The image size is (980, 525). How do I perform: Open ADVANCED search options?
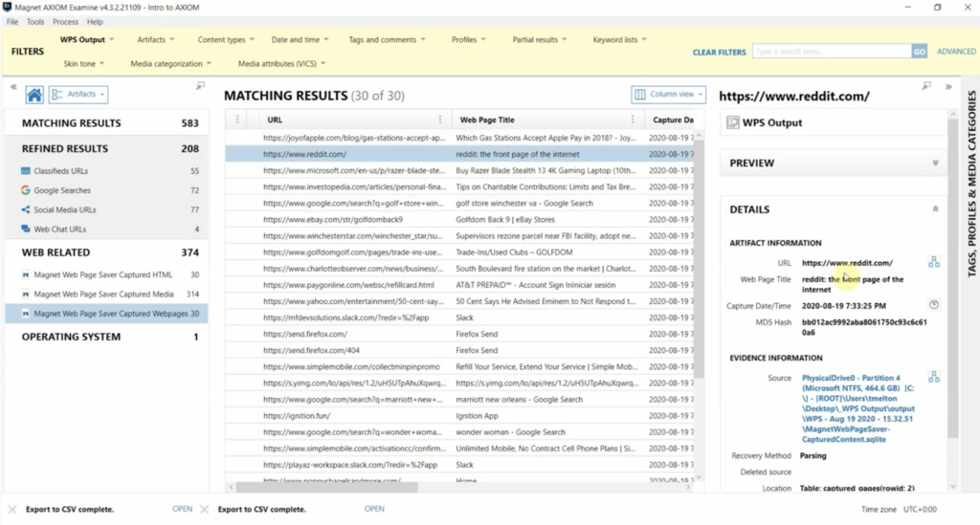click(x=956, y=52)
